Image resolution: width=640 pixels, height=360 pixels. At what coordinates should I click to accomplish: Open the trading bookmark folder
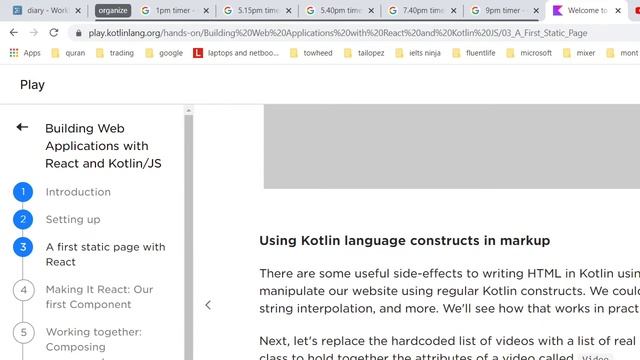(115, 53)
